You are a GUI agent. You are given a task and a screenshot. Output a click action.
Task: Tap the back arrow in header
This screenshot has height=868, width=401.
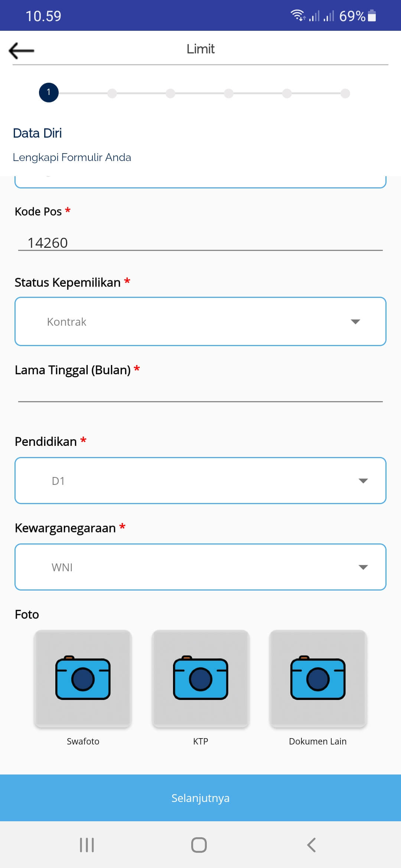point(22,50)
